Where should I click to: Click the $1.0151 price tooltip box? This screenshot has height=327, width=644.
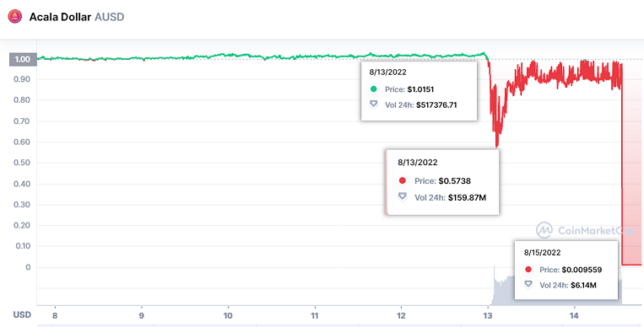[x=419, y=91]
